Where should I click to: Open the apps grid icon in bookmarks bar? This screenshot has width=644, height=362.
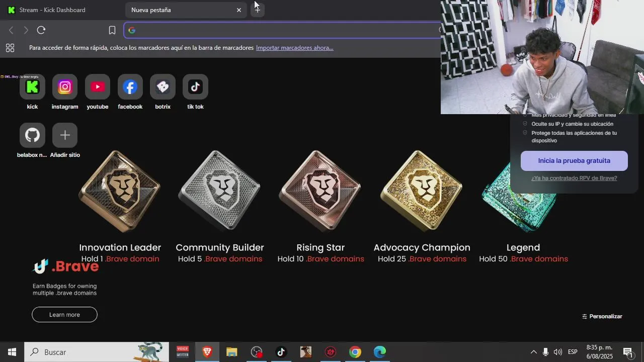(10, 48)
